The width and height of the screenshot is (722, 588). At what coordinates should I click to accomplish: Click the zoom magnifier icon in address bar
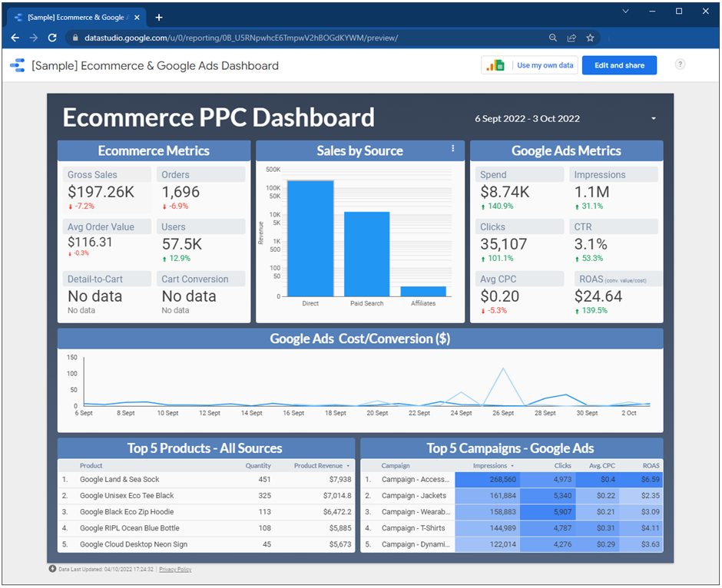coord(553,38)
